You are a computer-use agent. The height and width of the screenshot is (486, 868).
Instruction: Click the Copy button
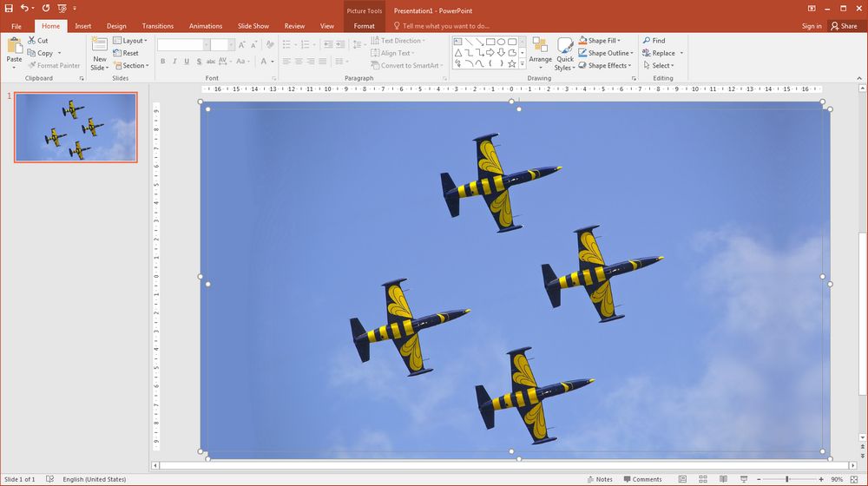[41, 53]
